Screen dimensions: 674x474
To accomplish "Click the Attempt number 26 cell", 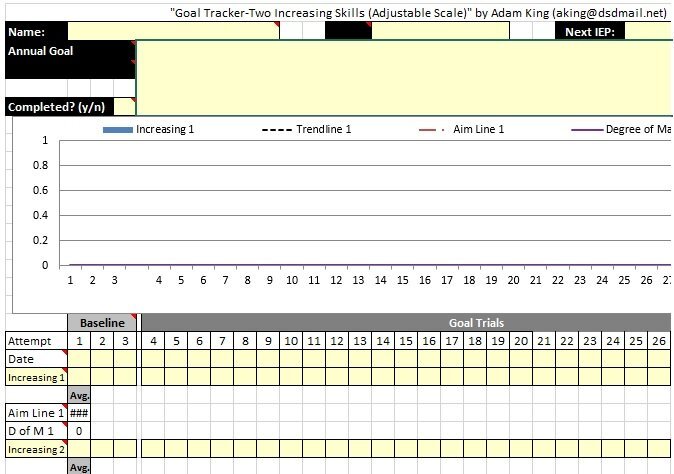I will click(659, 341).
